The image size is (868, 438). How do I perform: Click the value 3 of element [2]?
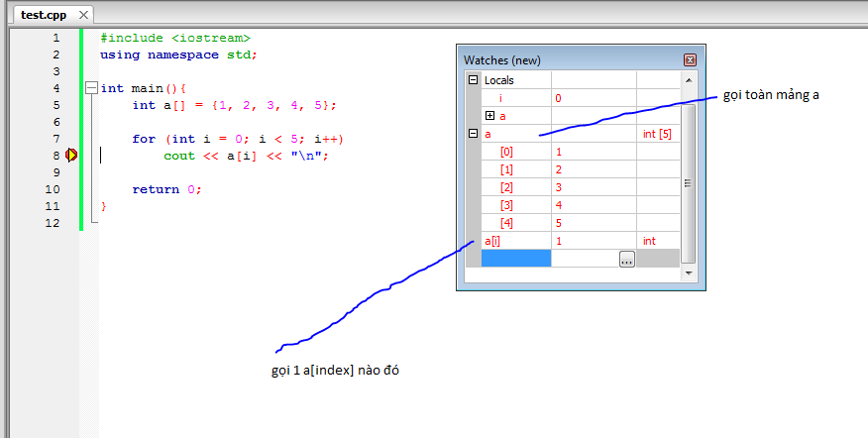[560, 187]
